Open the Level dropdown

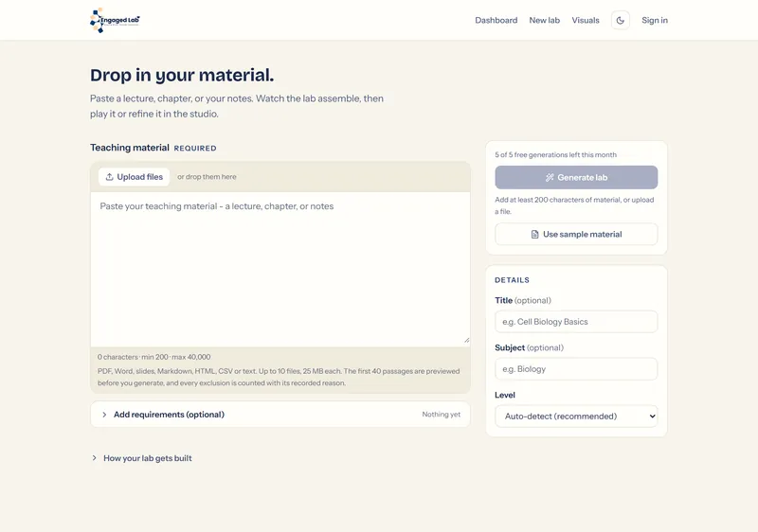coord(576,417)
